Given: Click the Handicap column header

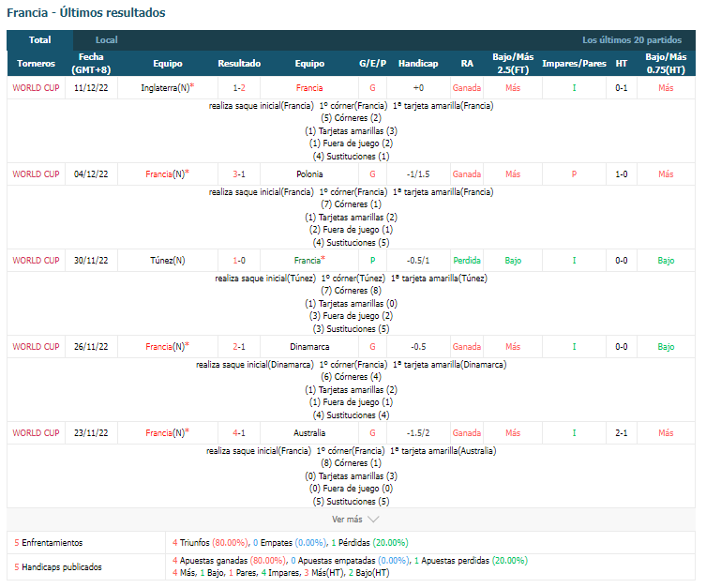Looking at the screenshot, I should tap(418, 64).
